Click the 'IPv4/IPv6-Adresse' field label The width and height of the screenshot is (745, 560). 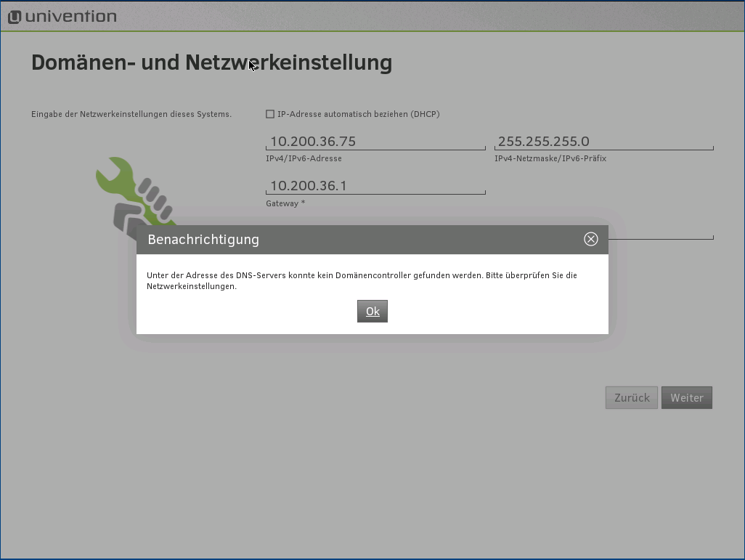304,158
